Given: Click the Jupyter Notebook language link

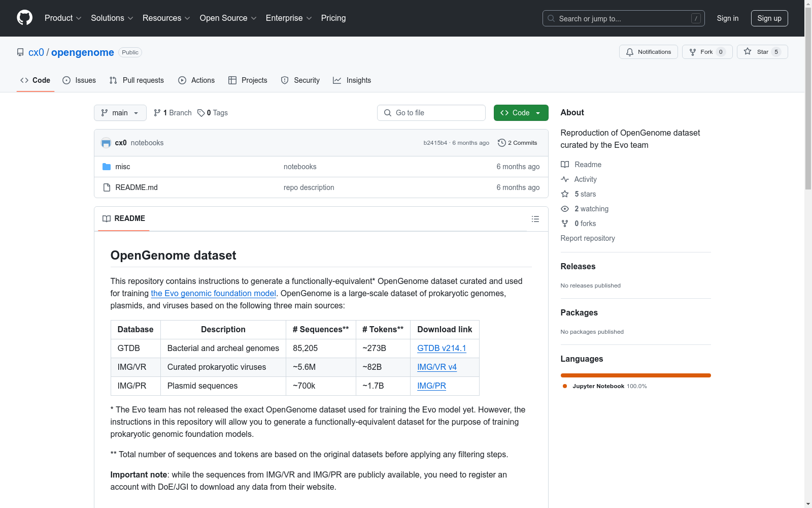Looking at the screenshot, I should pyautogui.click(x=604, y=386).
